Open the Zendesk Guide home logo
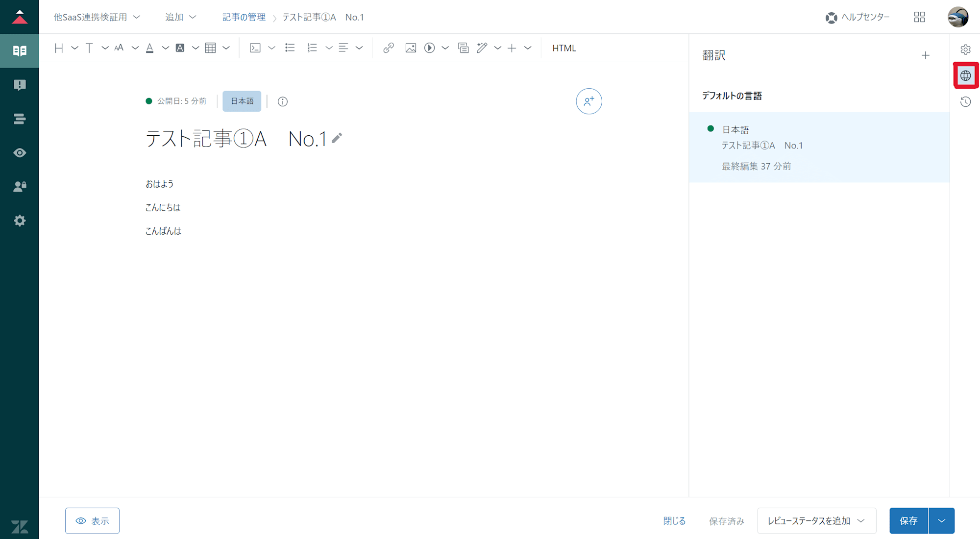Screen dimensions: 980x539 pos(20,17)
